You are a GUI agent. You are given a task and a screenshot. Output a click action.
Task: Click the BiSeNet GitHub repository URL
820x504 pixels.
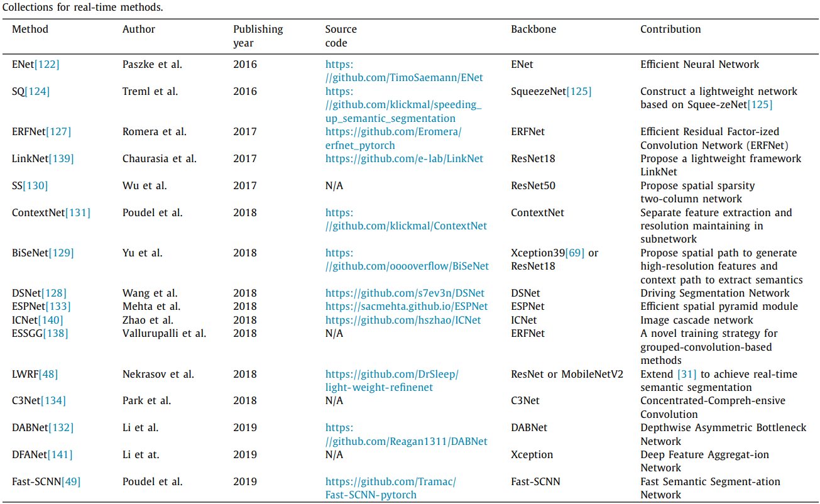[407, 266]
